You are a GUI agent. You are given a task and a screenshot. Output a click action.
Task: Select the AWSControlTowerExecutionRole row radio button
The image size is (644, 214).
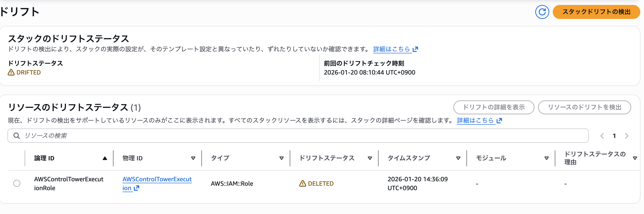(x=16, y=183)
